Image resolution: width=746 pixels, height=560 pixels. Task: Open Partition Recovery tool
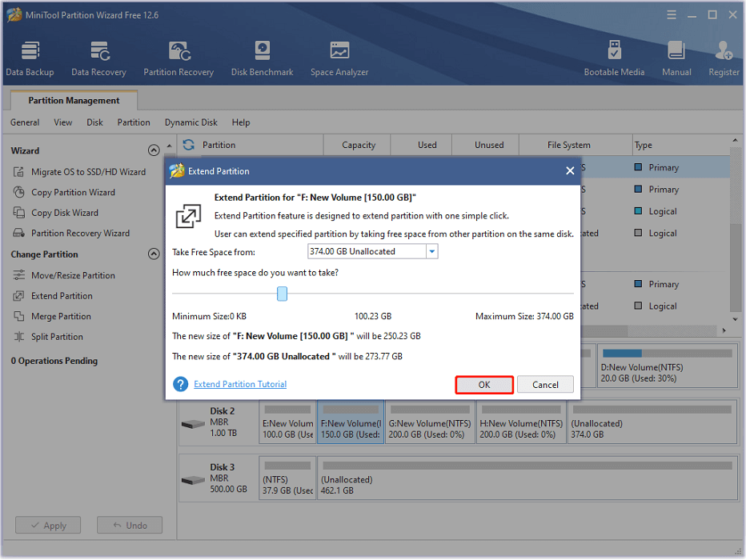[178, 59]
